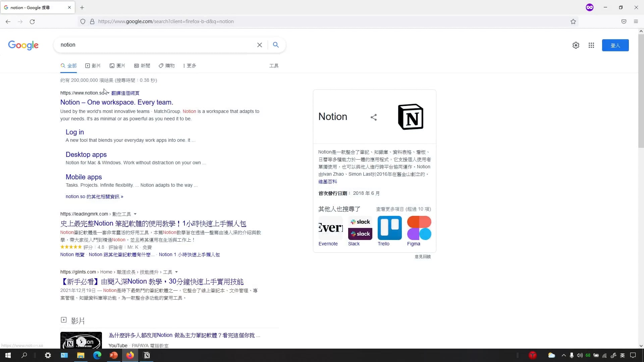
Task: Open the Desktop apps result link
Action: pyautogui.click(x=86, y=155)
